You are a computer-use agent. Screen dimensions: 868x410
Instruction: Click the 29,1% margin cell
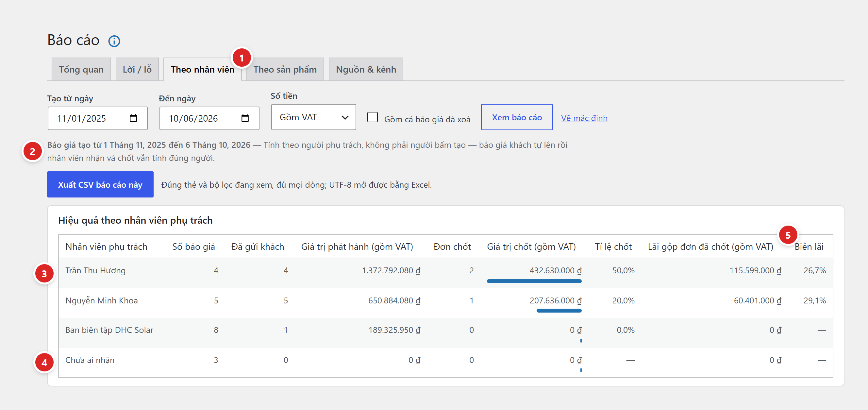[814, 300]
